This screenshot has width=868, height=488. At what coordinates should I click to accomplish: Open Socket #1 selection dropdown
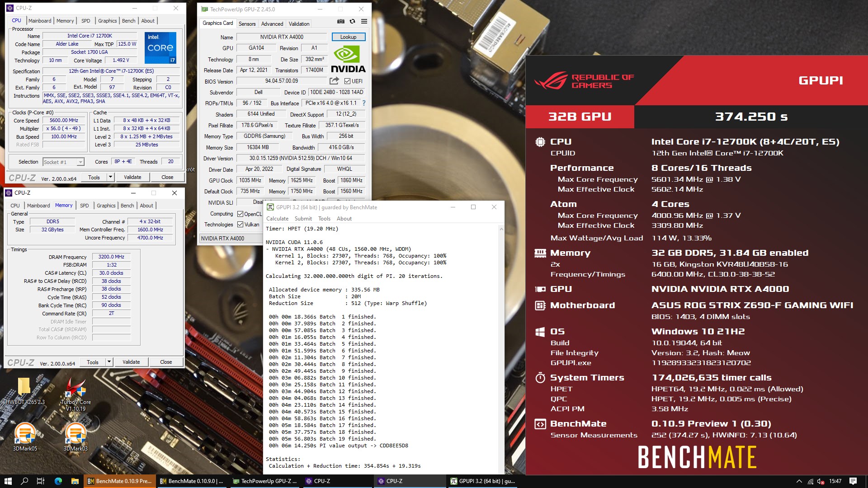(x=63, y=162)
